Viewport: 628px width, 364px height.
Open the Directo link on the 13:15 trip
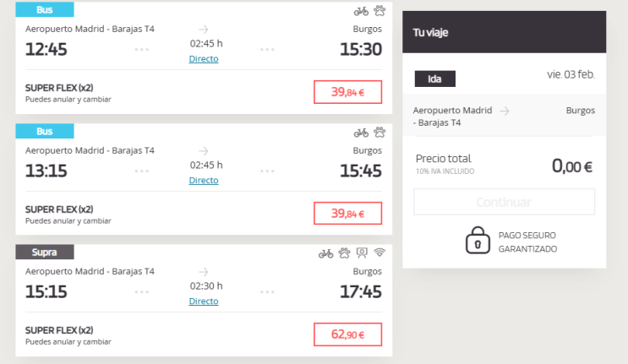204,180
